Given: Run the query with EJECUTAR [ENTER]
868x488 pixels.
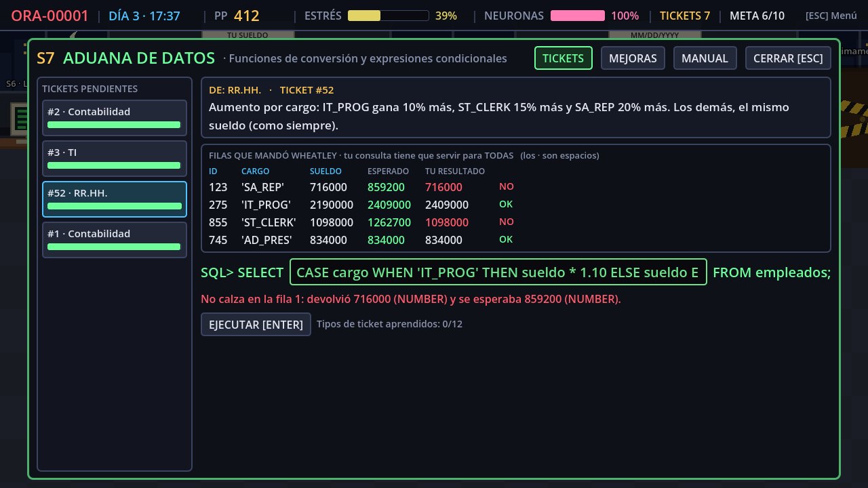Looking at the screenshot, I should click(256, 325).
